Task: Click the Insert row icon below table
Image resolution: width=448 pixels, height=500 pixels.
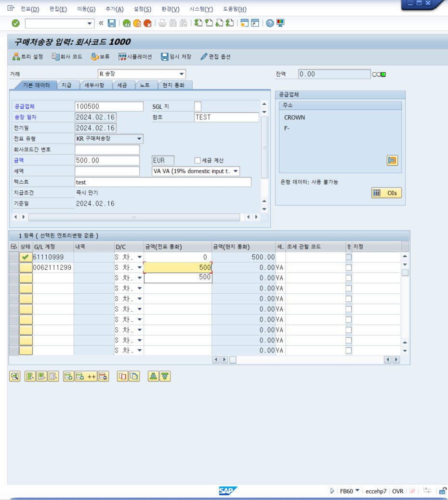Action: (x=68, y=376)
